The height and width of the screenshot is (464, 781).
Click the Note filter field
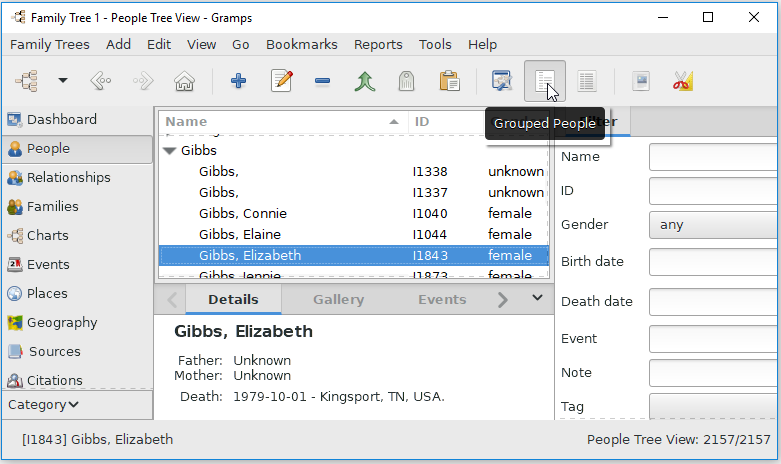(714, 372)
